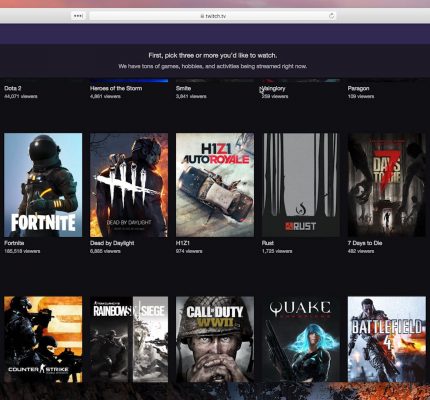Select the Quake Champions cover
The width and height of the screenshot is (430, 400).
(x=301, y=339)
